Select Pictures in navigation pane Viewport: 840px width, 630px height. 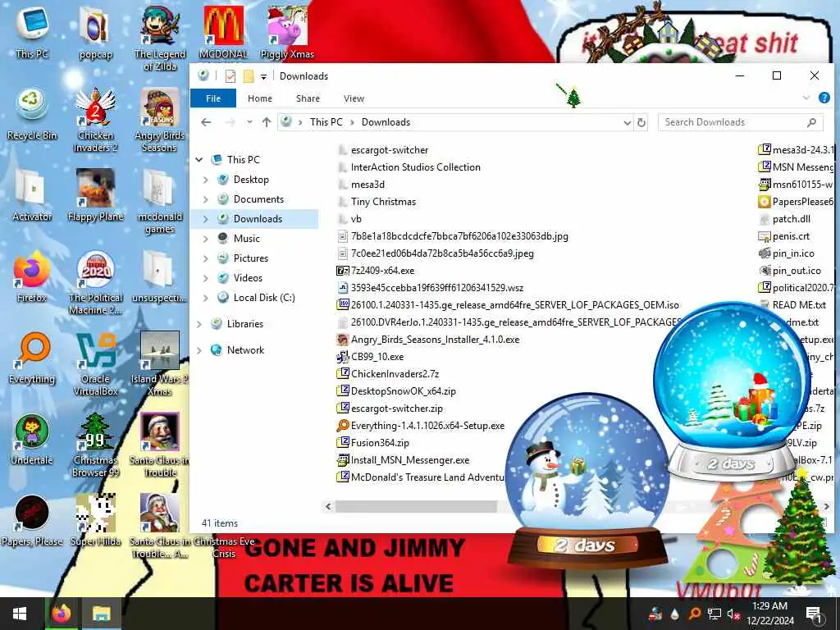tap(251, 258)
